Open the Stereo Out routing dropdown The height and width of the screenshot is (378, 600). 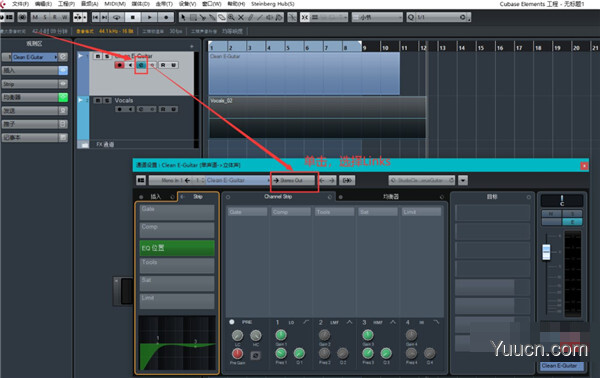[x=293, y=180]
